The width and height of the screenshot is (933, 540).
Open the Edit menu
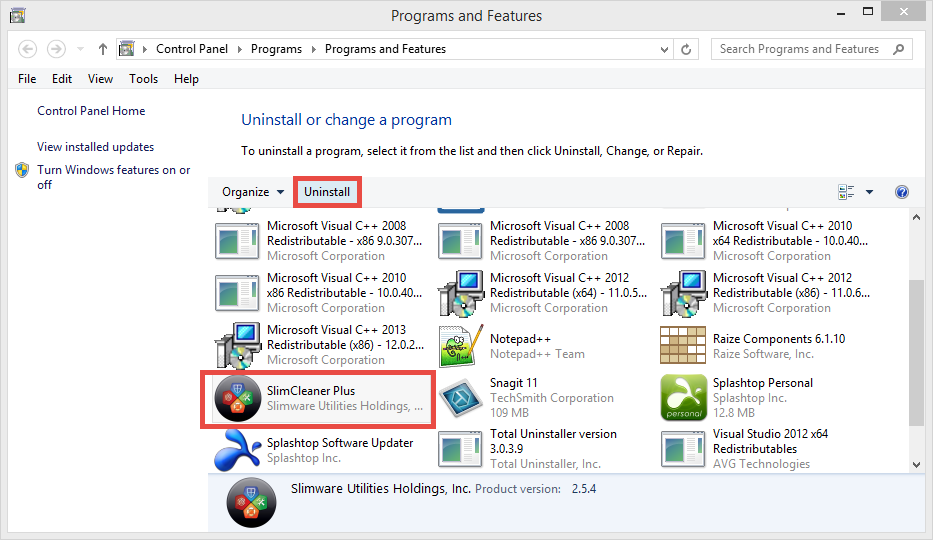[x=62, y=79]
